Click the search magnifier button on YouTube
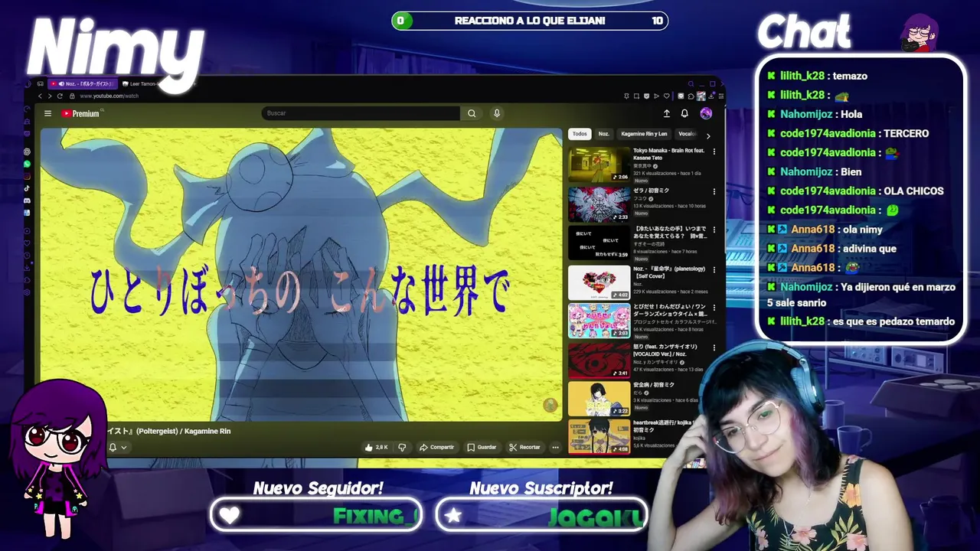This screenshot has height=551, width=980. click(x=472, y=113)
